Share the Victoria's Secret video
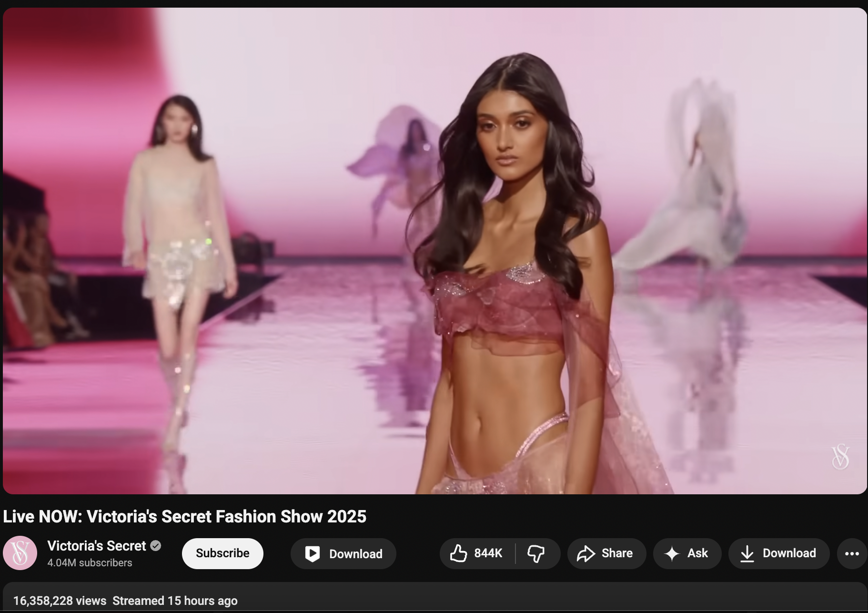The height and width of the screenshot is (613, 868). click(606, 553)
